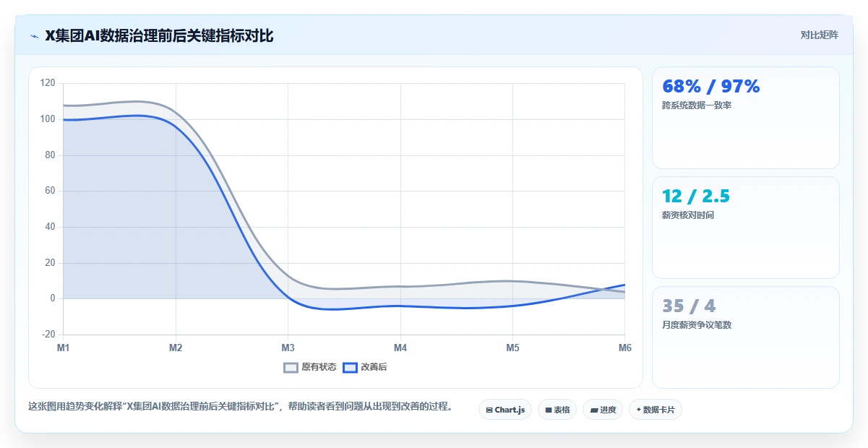Click the -20 y-axis value

(x=48, y=335)
